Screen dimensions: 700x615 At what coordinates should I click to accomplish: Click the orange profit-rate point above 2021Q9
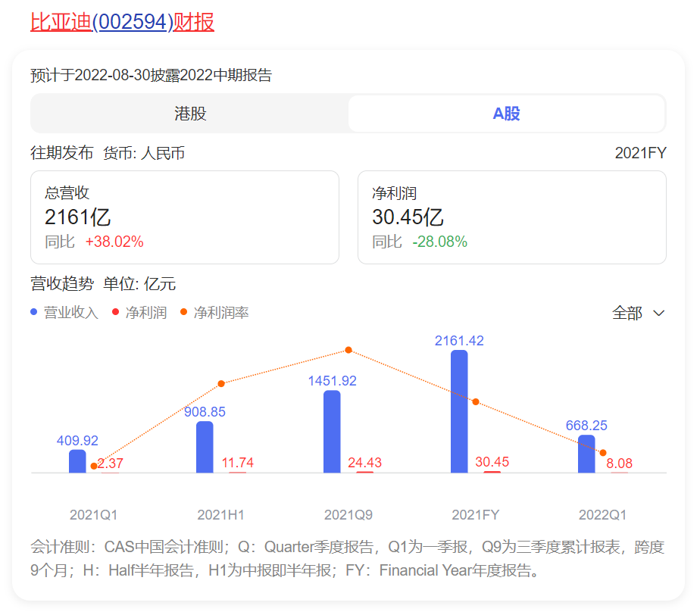tap(348, 350)
